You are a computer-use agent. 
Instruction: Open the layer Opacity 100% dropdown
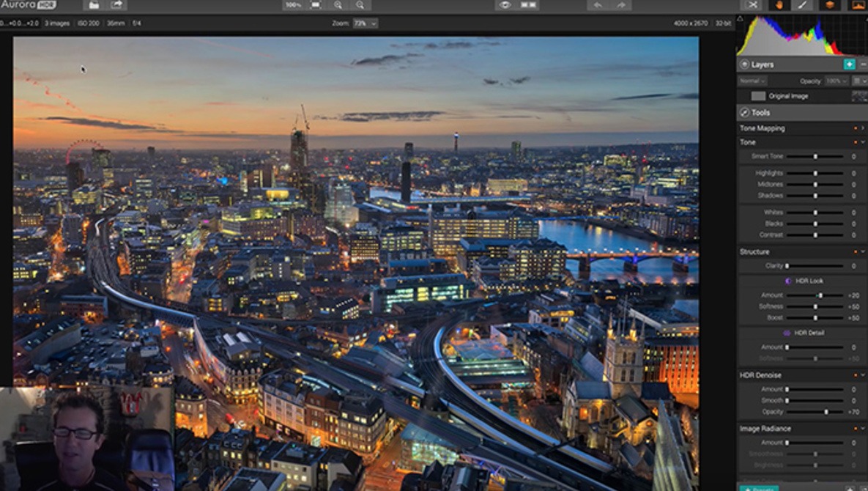tap(837, 81)
